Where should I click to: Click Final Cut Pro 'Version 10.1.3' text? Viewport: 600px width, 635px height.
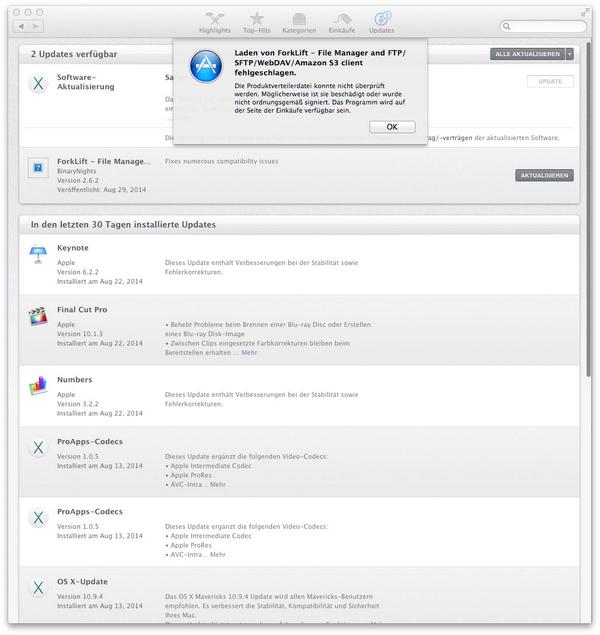[x=80, y=334]
